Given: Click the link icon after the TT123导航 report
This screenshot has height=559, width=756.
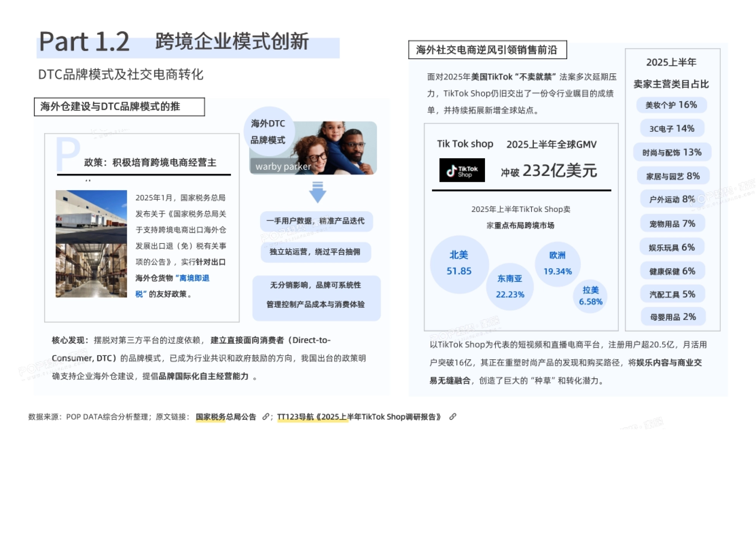Looking at the screenshot, I should tap(452, 417).
